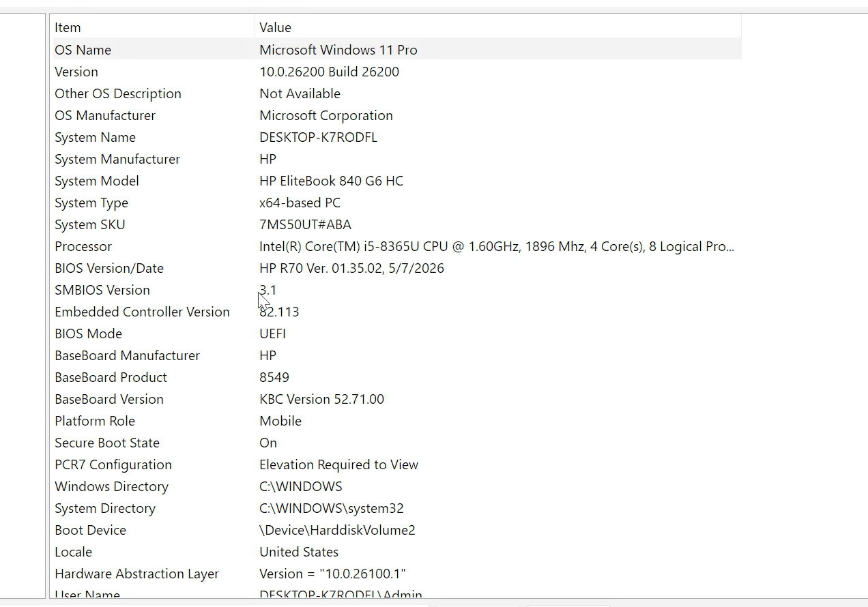Select the System SKU row
Image resolution: width=868 pixels, height=607 pixels.
397,224
